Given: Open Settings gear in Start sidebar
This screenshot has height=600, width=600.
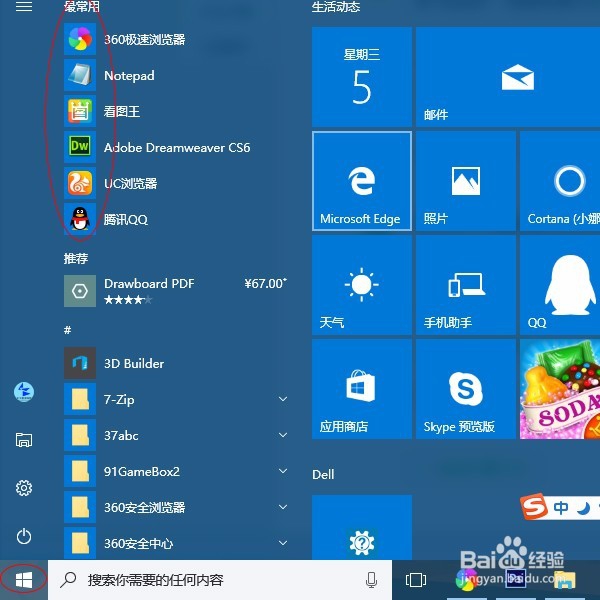Looking at the screenshot, I should tap(24, 488).
